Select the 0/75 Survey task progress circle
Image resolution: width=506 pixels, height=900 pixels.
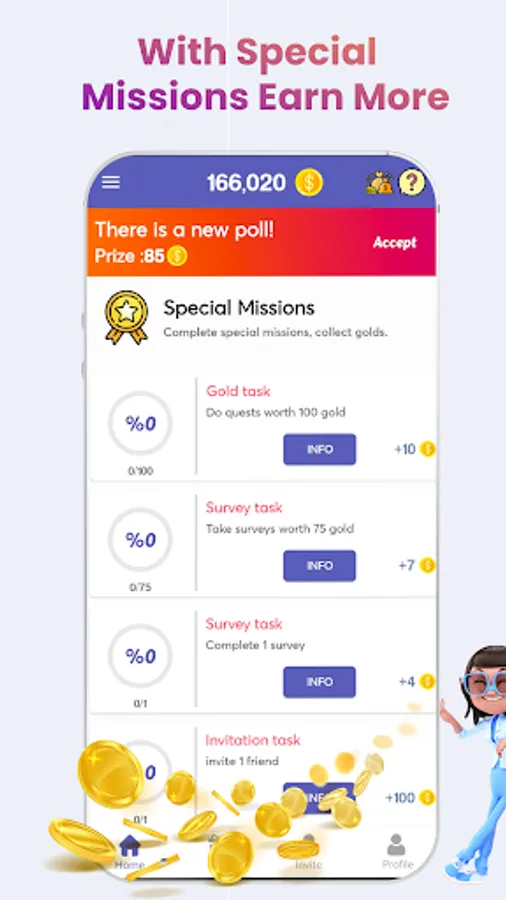141,540
